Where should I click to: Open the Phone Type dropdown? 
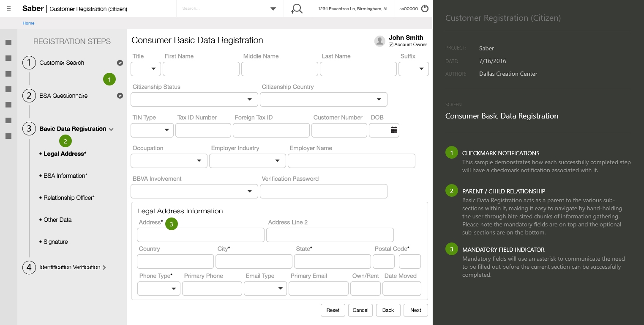pyautogui.click(x=159, y=289)
